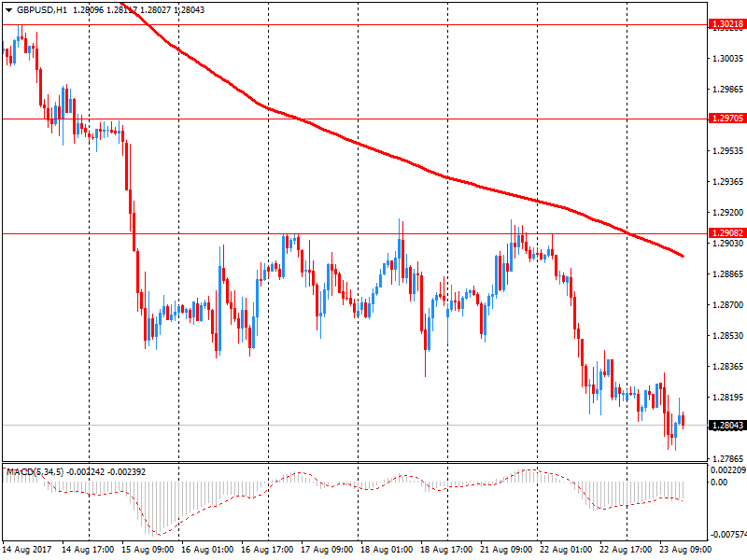
Task: Click price scale value 1.27865
Action: 727,459
